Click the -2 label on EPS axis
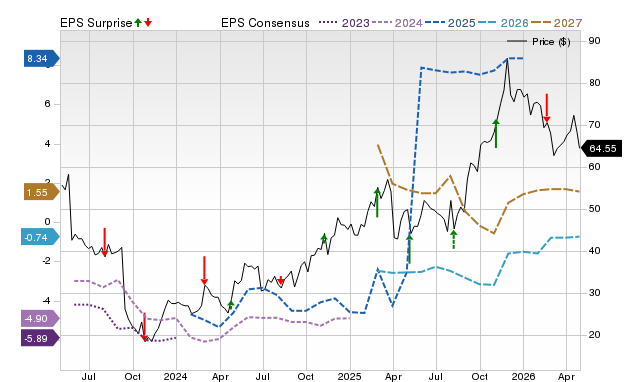The height and width of the screenshot is (382, 640). (46, 261)
